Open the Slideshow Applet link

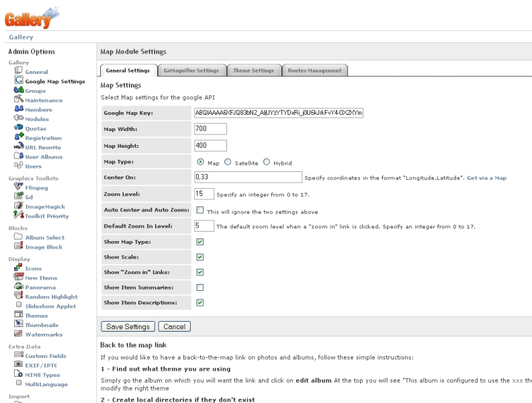[50, 306]
